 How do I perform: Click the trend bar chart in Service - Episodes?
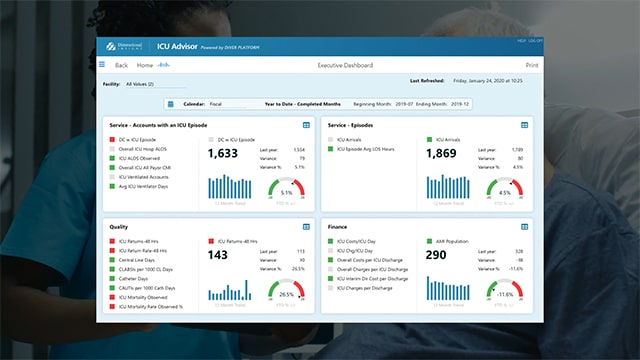coord(448,187)
